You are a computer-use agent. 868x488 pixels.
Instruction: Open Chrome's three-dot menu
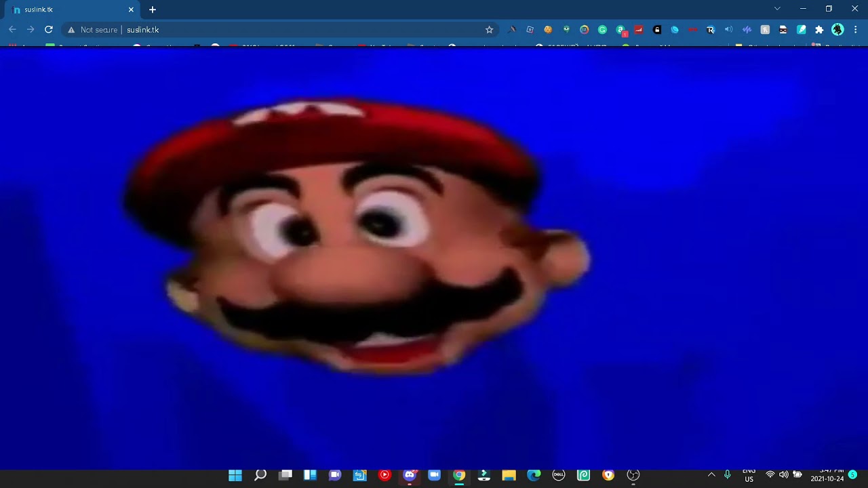(x=856, y=30)
